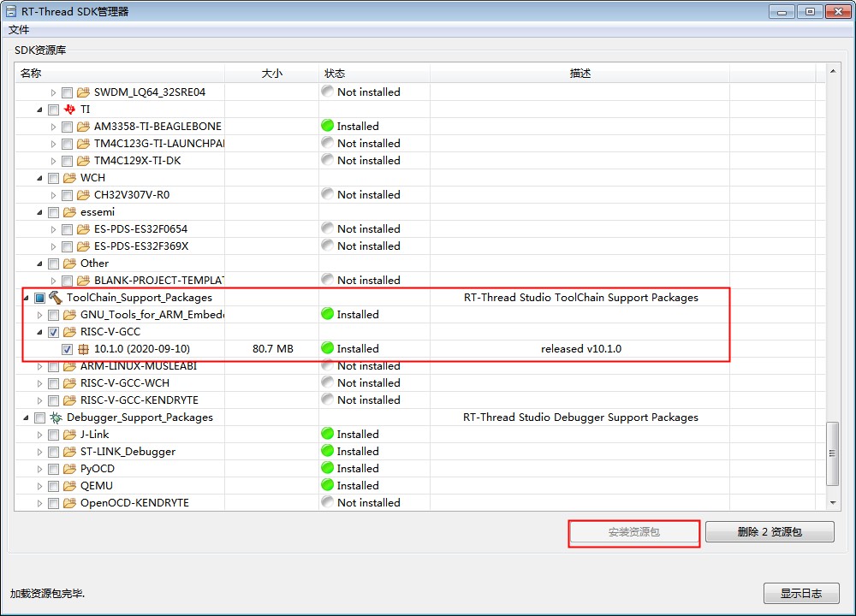Check the RISC-V-GCC-KENDRYTE checkbox
Viewport: 856px width, 616px height.
click(53, 400)
